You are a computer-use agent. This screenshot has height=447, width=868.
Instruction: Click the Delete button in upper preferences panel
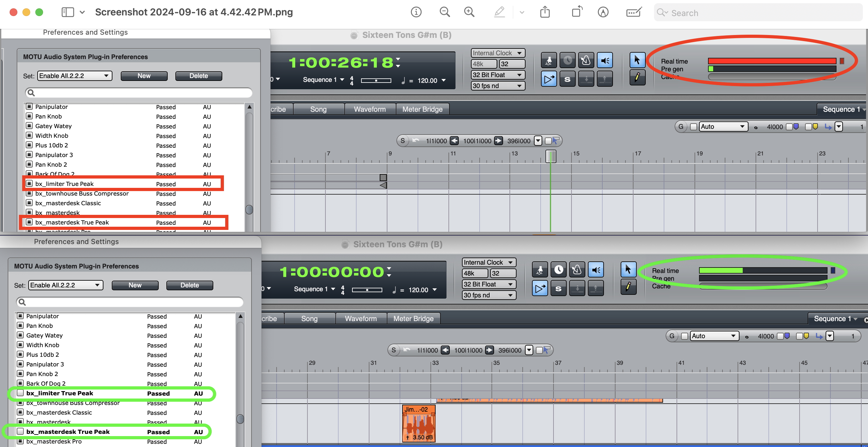[199, 76]
